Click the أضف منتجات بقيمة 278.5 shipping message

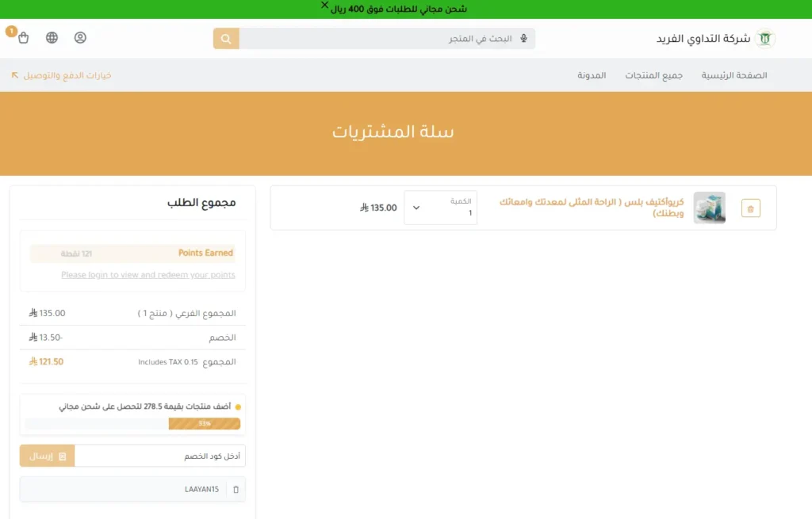coord(145,406)
